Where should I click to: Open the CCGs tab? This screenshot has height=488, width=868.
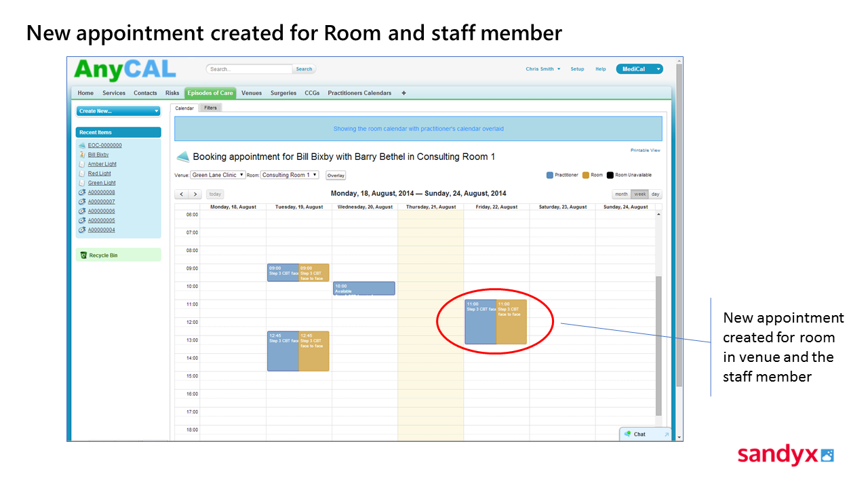(x=312, y=93)
